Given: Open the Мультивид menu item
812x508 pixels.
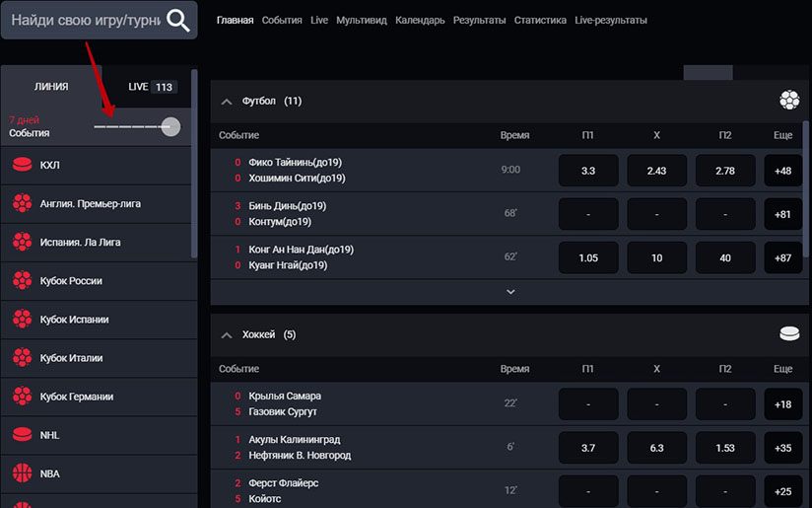Looking at the screenshot, I should [361, 20].
